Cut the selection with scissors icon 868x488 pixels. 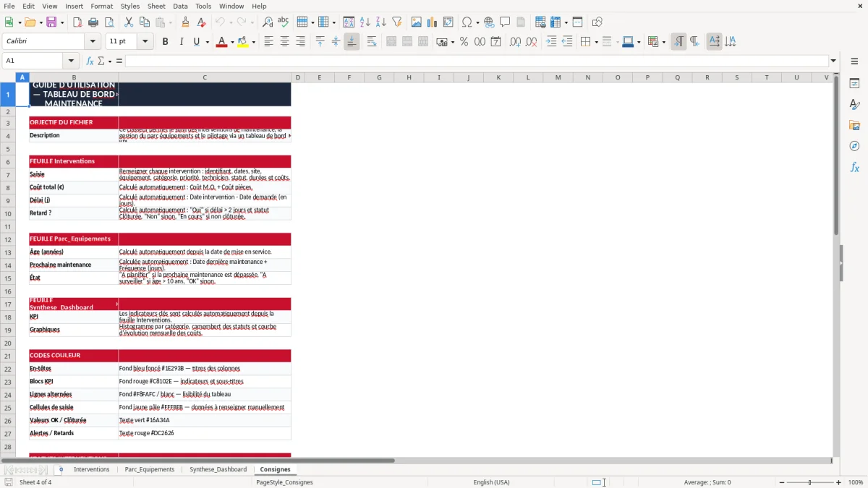[129, 22]
